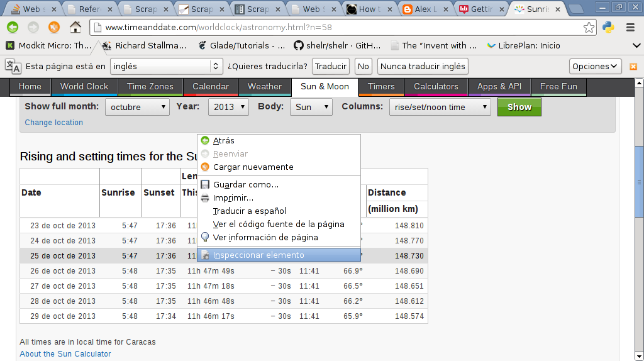Screen dimensions: 644x361
Task: Go to the browser home page icon
Action: [x=75, y=27]
